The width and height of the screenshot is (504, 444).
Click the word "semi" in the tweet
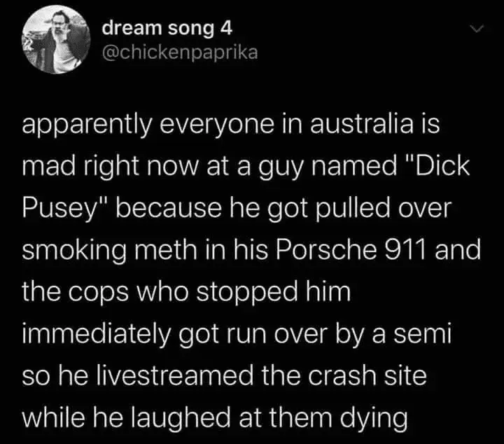click(x=423, y=333)
